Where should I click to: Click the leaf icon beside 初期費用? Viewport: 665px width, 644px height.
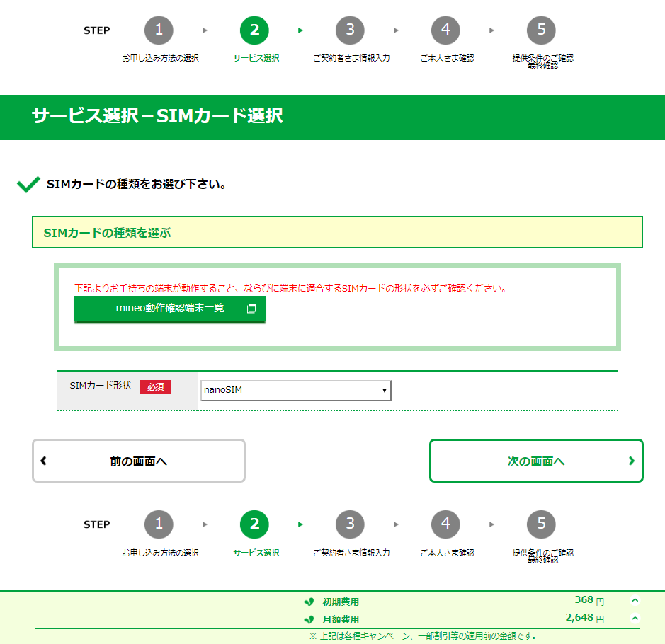click(309, 602)
